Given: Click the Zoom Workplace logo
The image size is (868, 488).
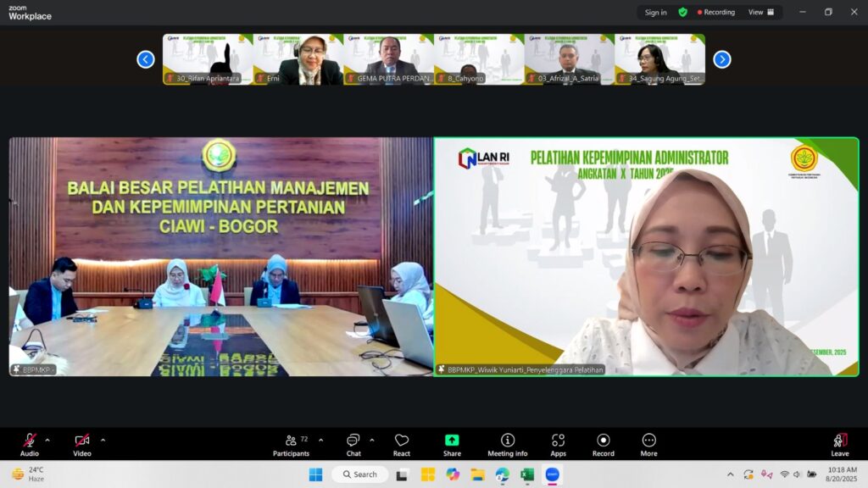Looking at the screenshot, I should click(x=30, y=12).
